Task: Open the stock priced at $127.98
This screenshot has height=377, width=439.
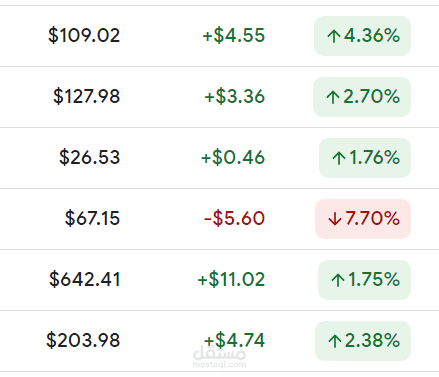Action: click(86, 96)
